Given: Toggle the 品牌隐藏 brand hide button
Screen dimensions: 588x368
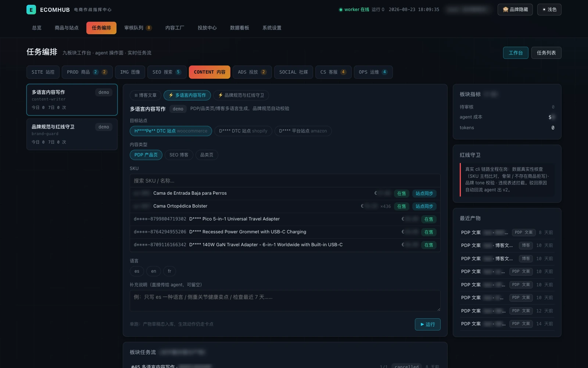Looking at the screenshot, I should (515, 10).
